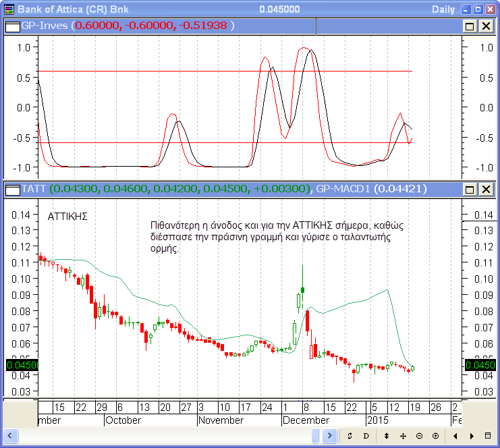
Task: Click the '-0.51938' value in GP-Inves header
Action: [203, 26]
